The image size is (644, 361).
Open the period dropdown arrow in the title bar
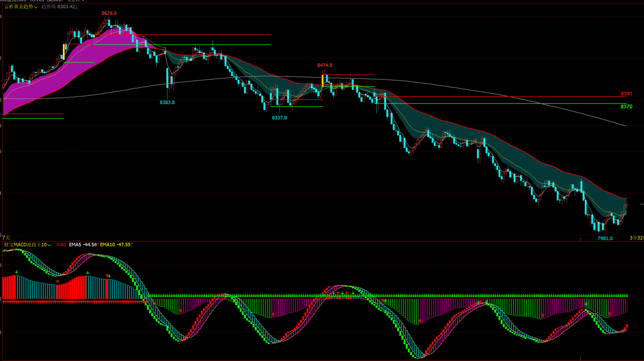pyautogui.click(x=83, y=1)
